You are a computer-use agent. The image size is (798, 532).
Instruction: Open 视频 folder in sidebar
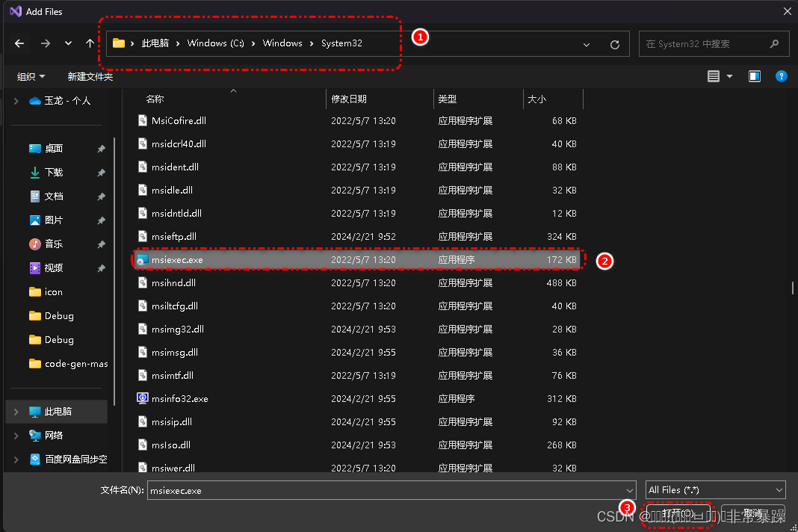(46, 267)
